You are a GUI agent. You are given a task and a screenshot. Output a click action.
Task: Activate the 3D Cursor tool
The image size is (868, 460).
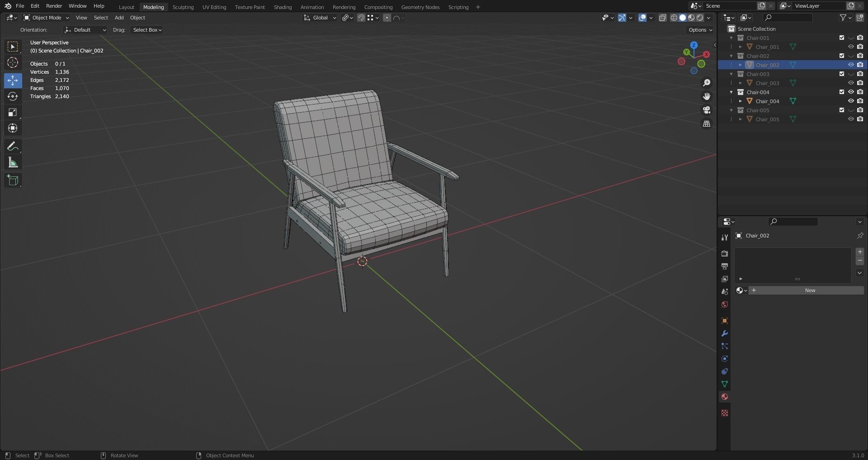click(x=13, y=62)
